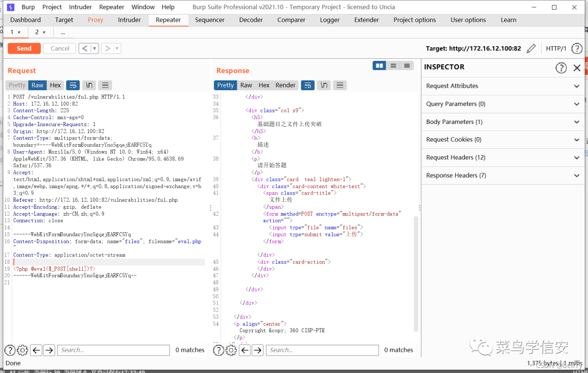This screenshot has height=373, width=588.
Task: Expand Request Headers (12) section
Action: [x=503, y=158]
